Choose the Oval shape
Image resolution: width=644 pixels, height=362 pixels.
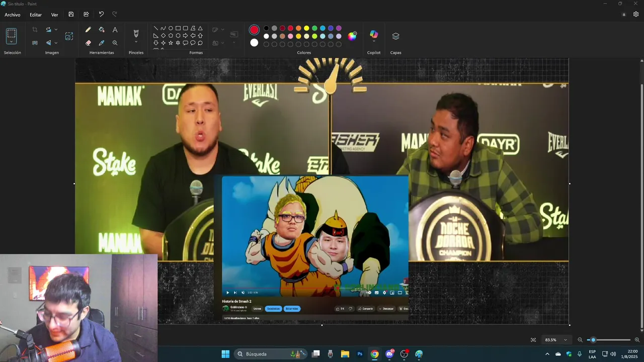(x=171, y=28)
